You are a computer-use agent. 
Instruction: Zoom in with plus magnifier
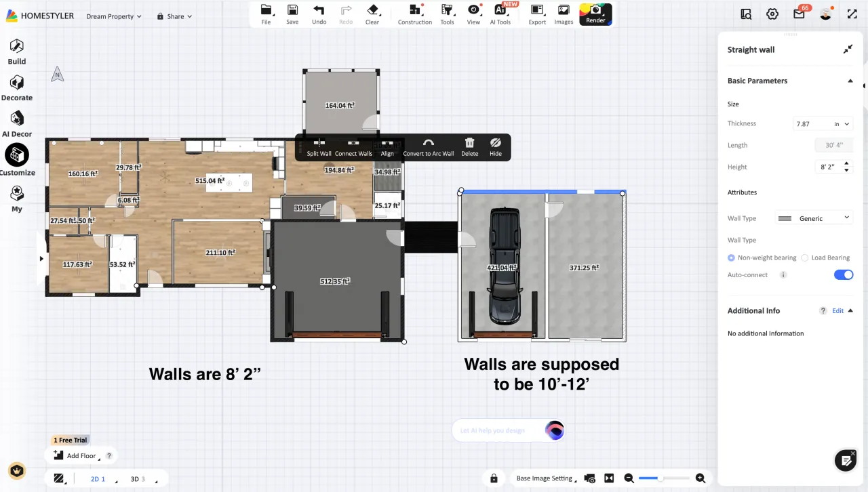point(701,478)
